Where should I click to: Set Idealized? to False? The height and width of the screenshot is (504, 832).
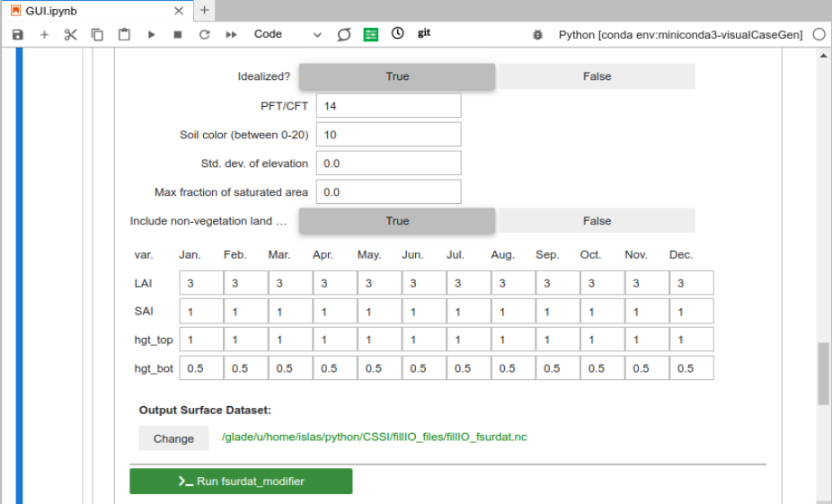click(597, 76)
